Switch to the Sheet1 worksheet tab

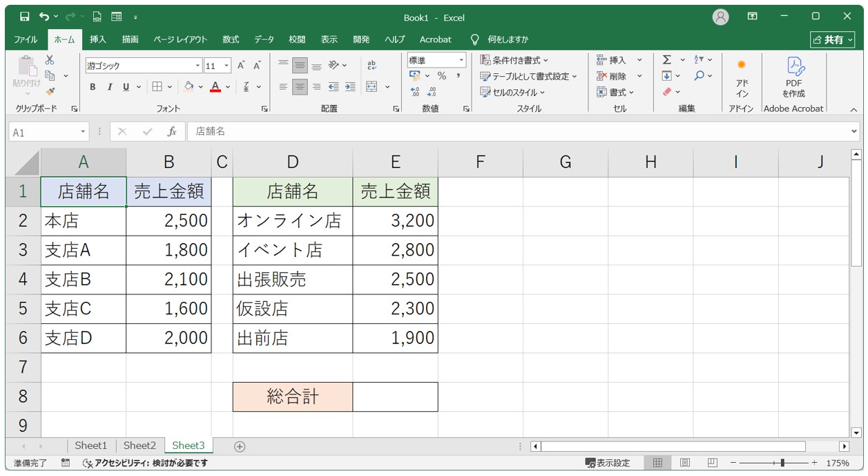[x=90, y=446]
